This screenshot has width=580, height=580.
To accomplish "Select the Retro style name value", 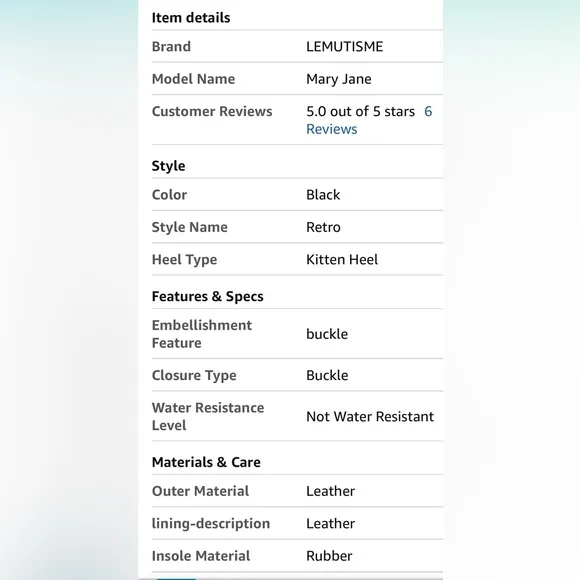I will 323,227.
